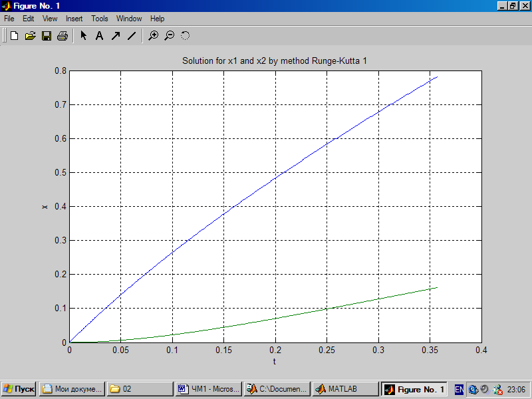Screen dimensions: 532x399
Task: Click the EN language indicator in tray
Action: (x=459, y=390)
